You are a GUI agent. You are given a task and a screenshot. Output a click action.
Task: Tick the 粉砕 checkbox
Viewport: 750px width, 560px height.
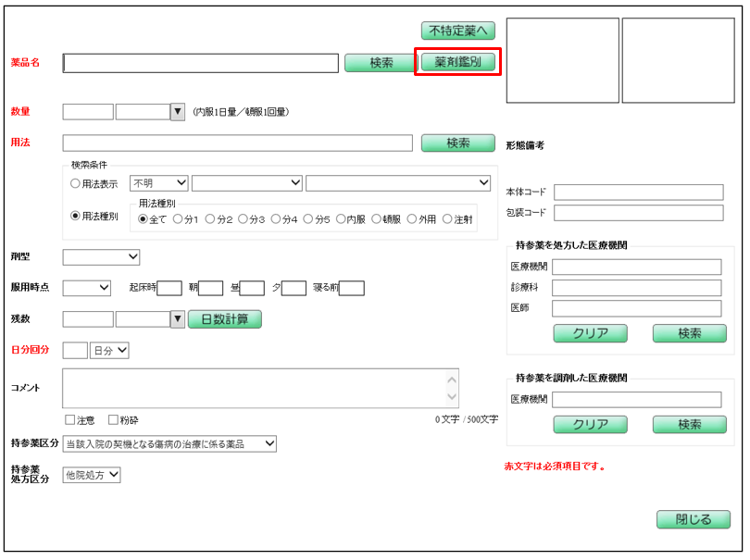coord(114,420)
